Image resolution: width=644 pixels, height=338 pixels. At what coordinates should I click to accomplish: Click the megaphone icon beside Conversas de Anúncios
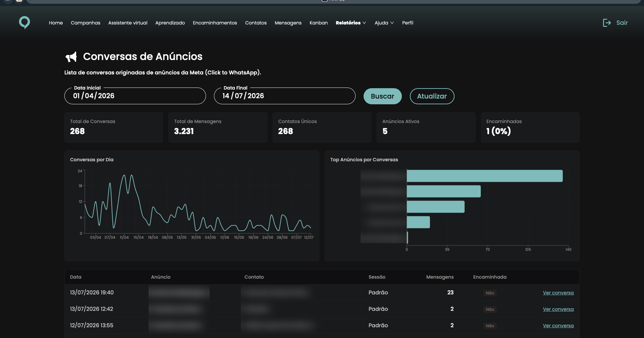click(71, 57)
